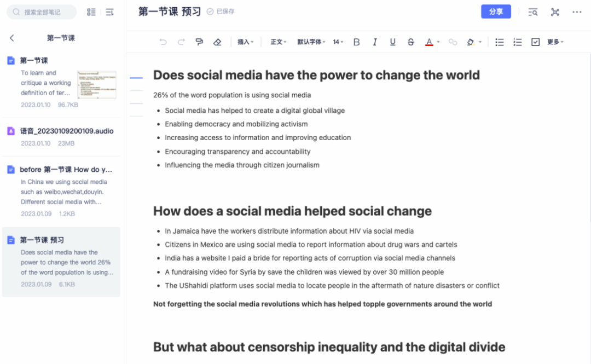Toggle bold formatting
Image resolution: width=591 pixels, height=364 pixels.
(x=356, y=42)
